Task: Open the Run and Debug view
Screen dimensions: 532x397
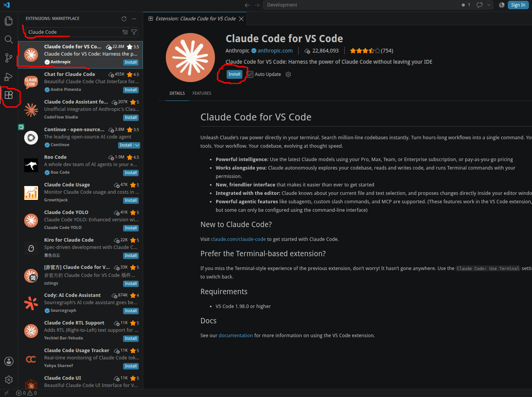Action: coord(8,77)
